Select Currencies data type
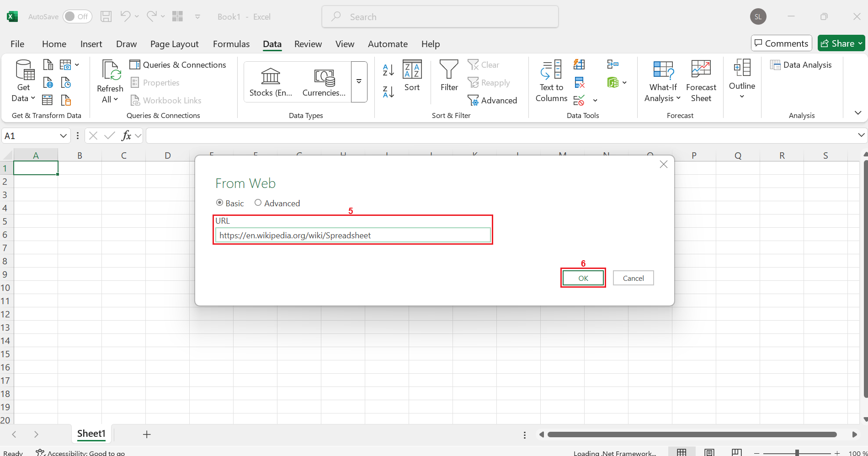Image resolution: width=868 pixels, height=456 pixels. [x=324, y=82]
